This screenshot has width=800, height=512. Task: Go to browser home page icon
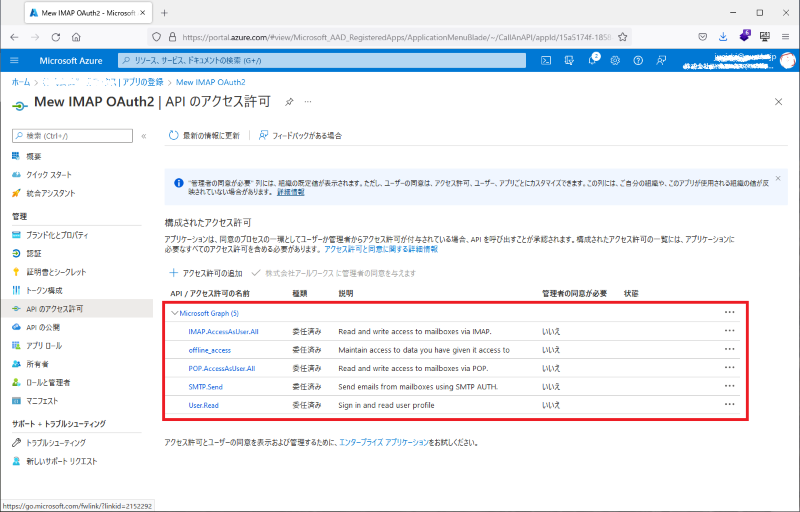pos(76,37)
